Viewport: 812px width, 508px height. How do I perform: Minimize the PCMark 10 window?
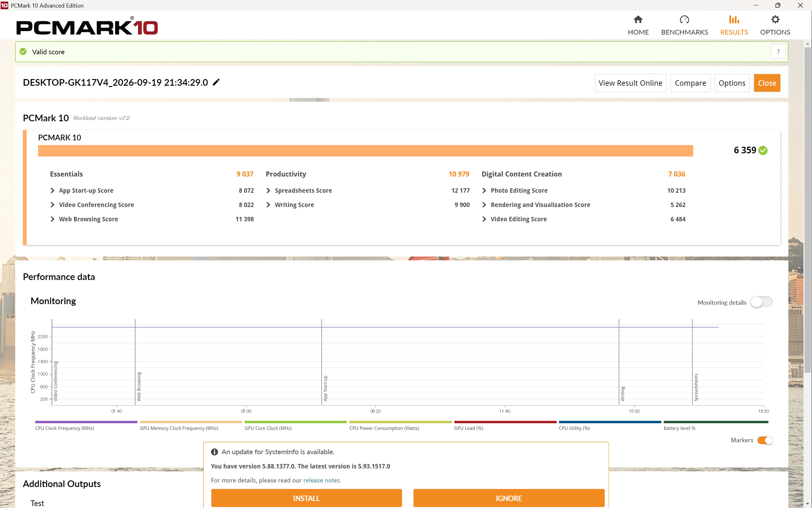pyautogui.click(x=756, y=5)
